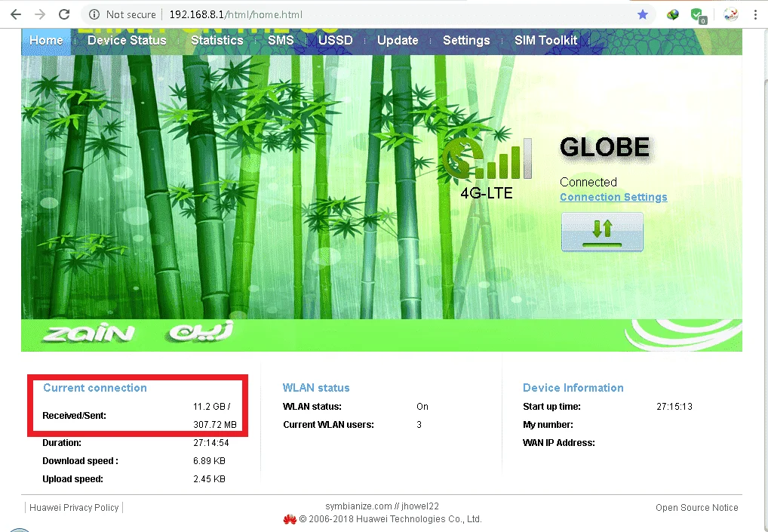
Task: Open site info via Not secure icon
Action: (94, 14)
